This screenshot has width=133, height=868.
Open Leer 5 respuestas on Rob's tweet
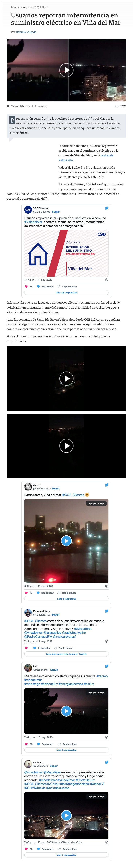pos(66,750)
